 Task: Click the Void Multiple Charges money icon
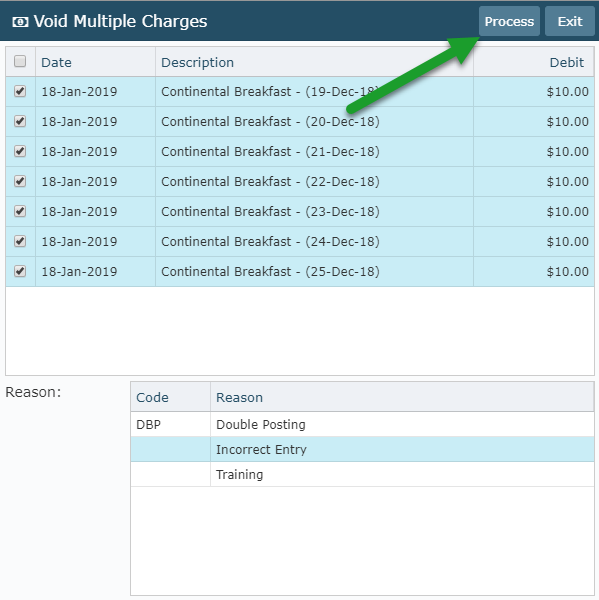click(x=20, y=22)
